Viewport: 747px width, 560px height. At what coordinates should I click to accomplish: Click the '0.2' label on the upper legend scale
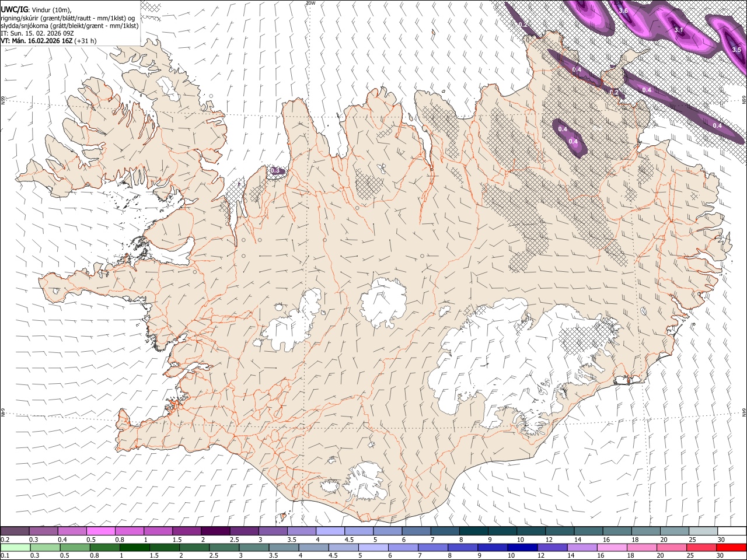point(5,540)
